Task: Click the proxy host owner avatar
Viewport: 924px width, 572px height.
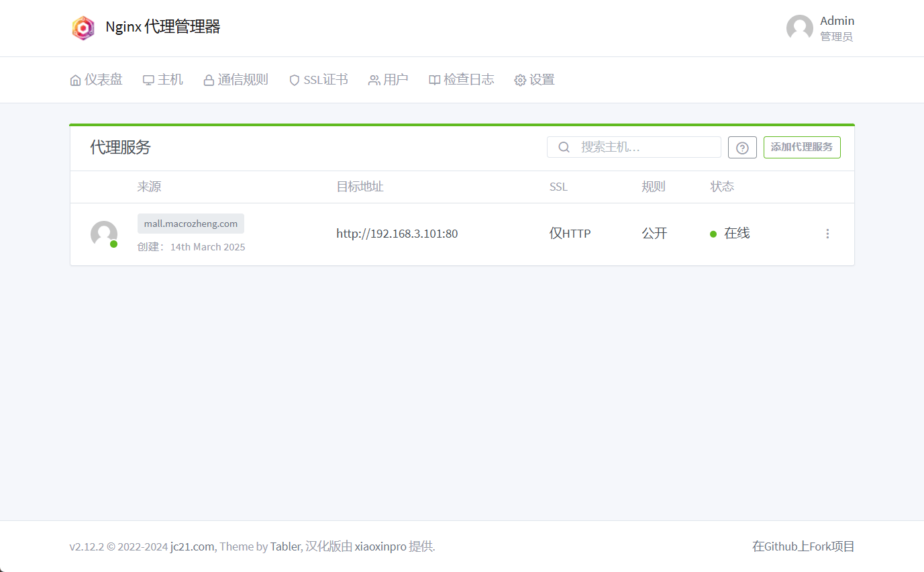Action: [x=104, y=234]
